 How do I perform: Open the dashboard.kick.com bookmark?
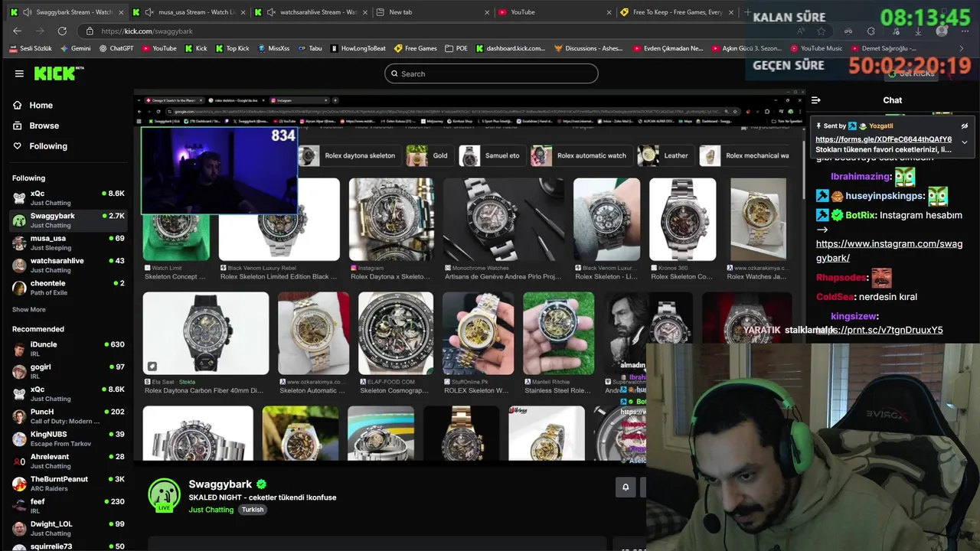[511, 48]
